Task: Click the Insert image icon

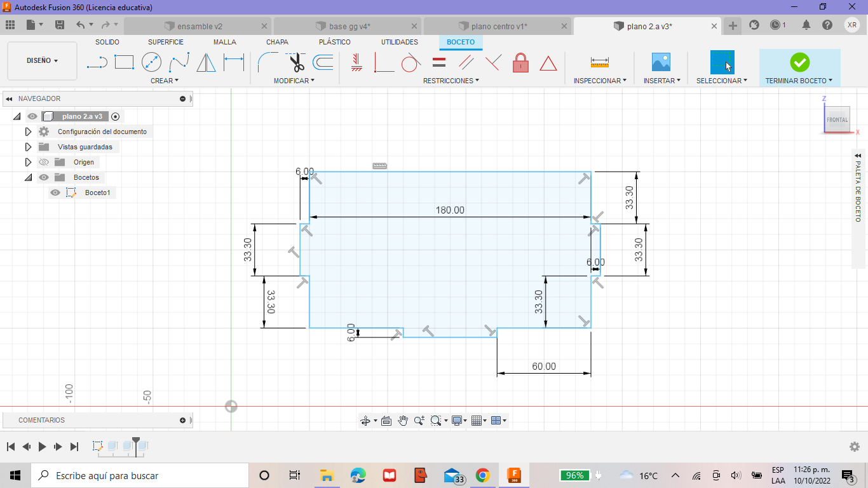Action: point(661,62)
